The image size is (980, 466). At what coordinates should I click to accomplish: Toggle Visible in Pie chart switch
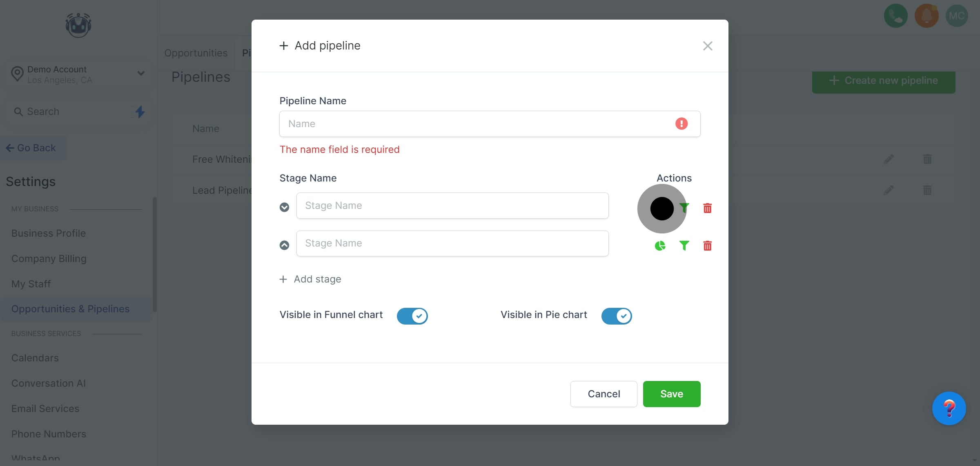pyautogui.click(x=616, y=316)
